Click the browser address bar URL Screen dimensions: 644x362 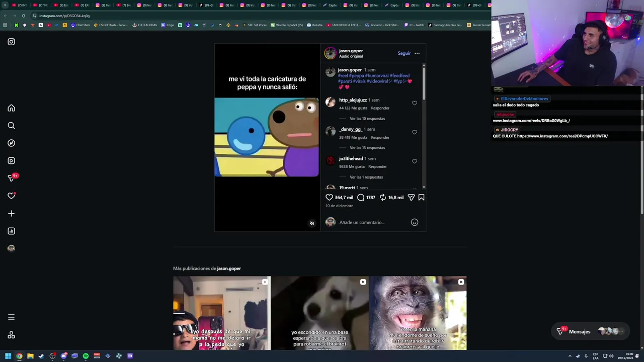click(64, 16)
